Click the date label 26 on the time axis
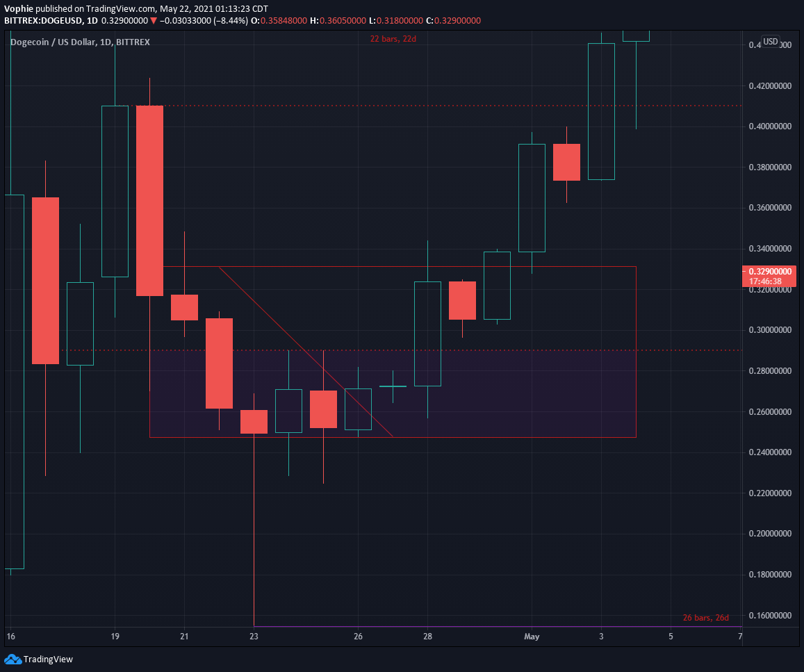804x672 pixels. pos(358,637)
